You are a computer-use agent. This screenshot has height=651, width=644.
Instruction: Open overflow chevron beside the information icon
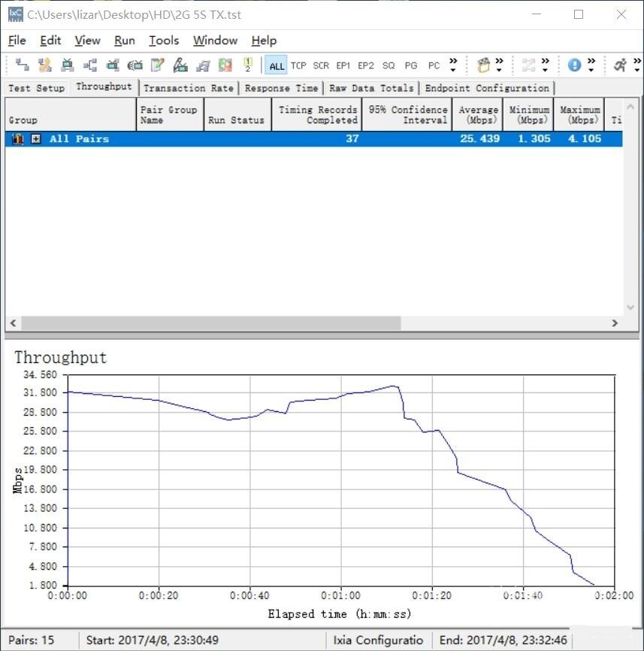(591, 65)
